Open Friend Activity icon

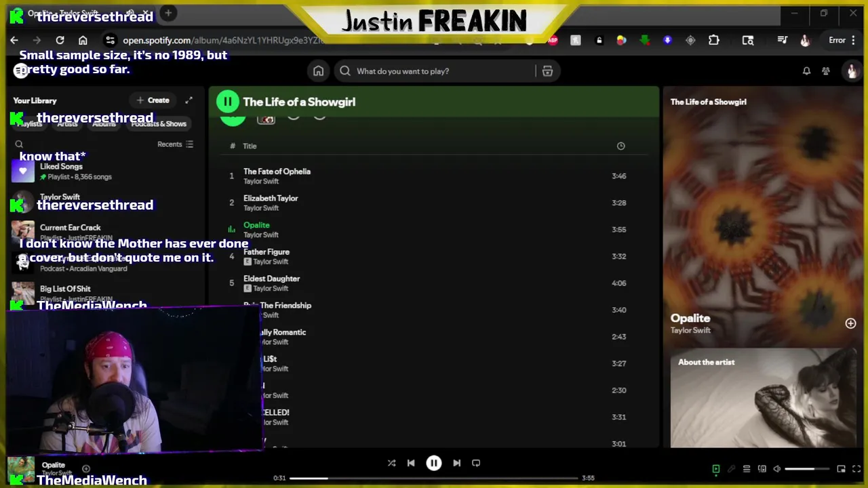[x=826, y=71]
